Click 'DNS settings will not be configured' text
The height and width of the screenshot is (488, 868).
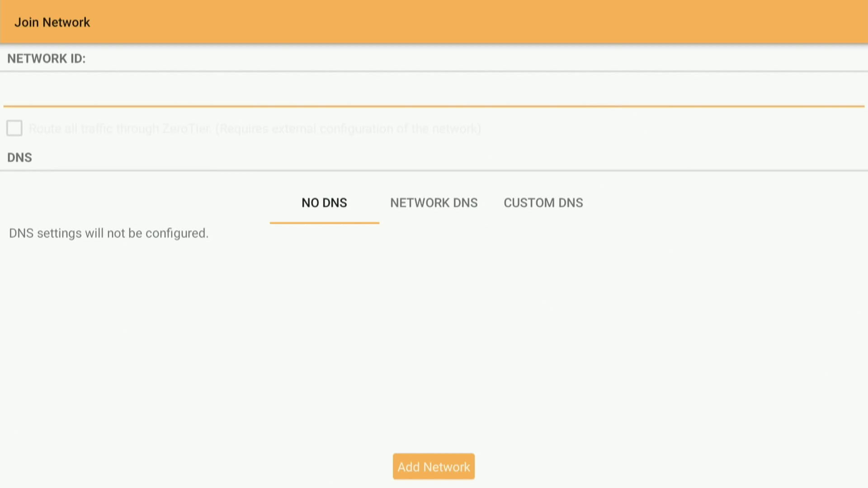click(108, 233)
